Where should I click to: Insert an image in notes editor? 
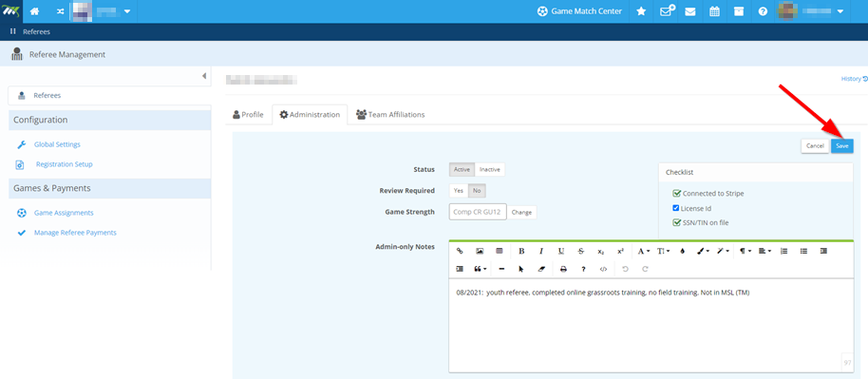(480, 251)
